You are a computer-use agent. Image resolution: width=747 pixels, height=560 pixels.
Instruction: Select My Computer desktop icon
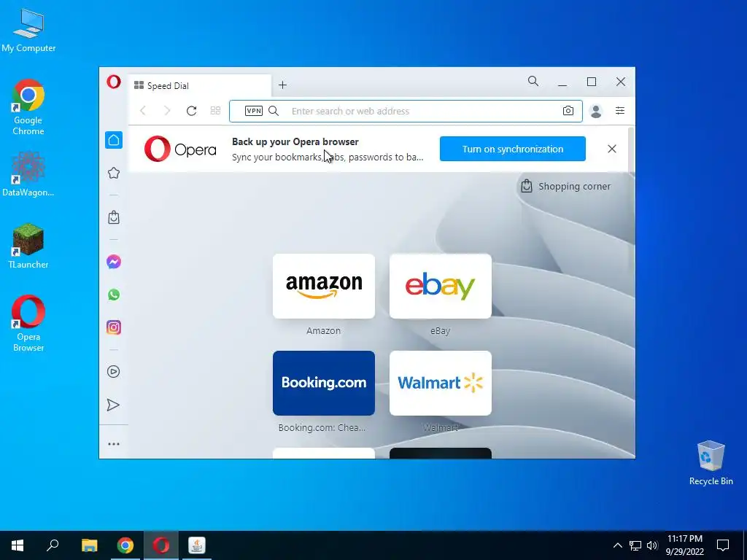coord(28,31)
